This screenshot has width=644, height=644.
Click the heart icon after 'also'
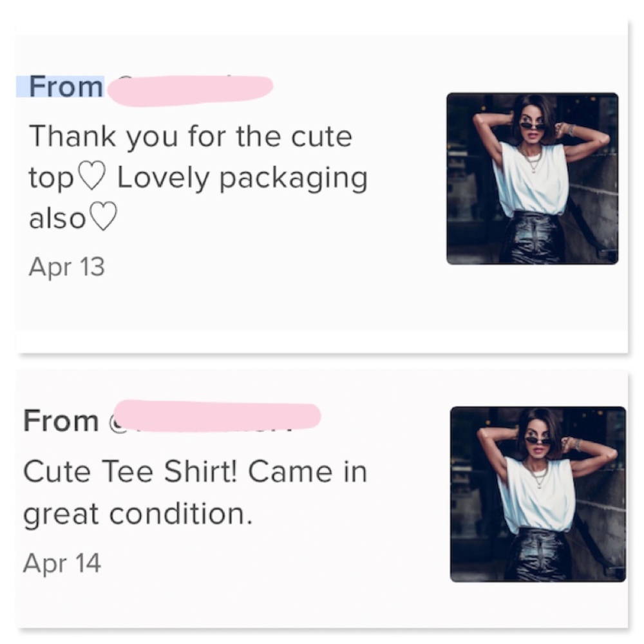(x=103, y=218)
